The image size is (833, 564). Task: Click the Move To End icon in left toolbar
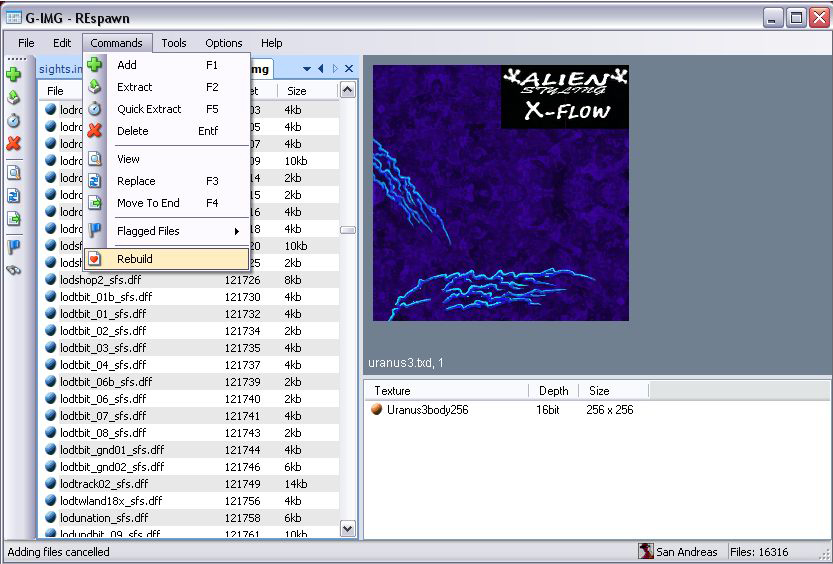(x=14, y=218)
